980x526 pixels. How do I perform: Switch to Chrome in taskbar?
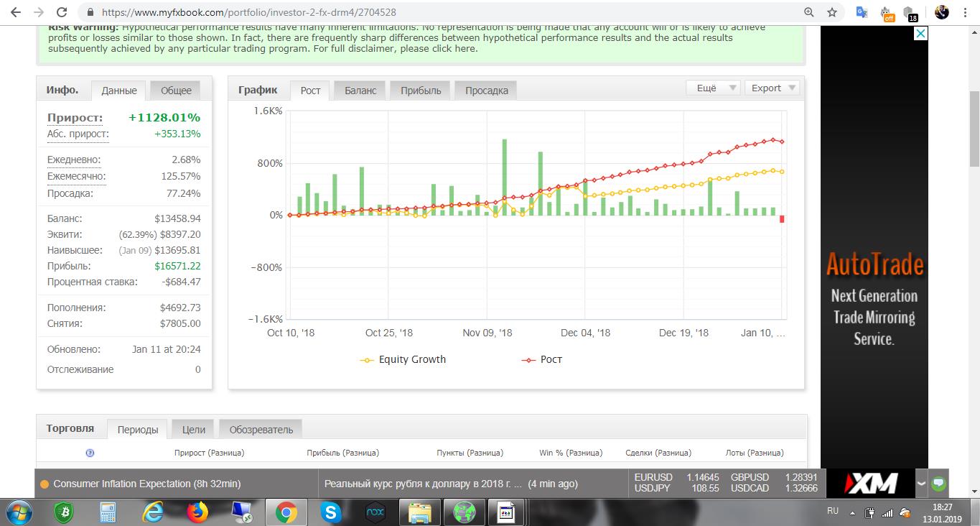pyautogui.click(x=286, y=512)
